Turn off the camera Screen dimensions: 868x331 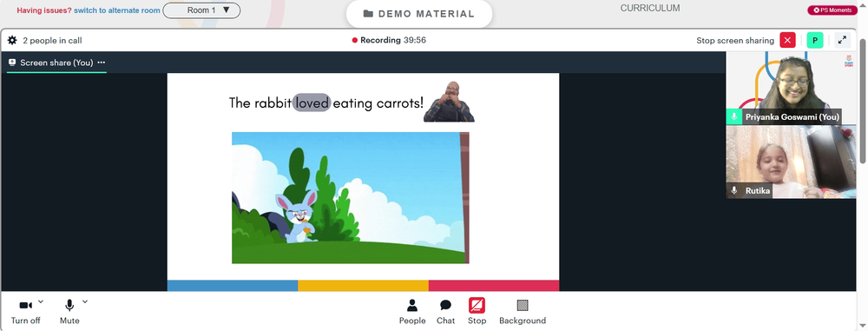point(25,312)
